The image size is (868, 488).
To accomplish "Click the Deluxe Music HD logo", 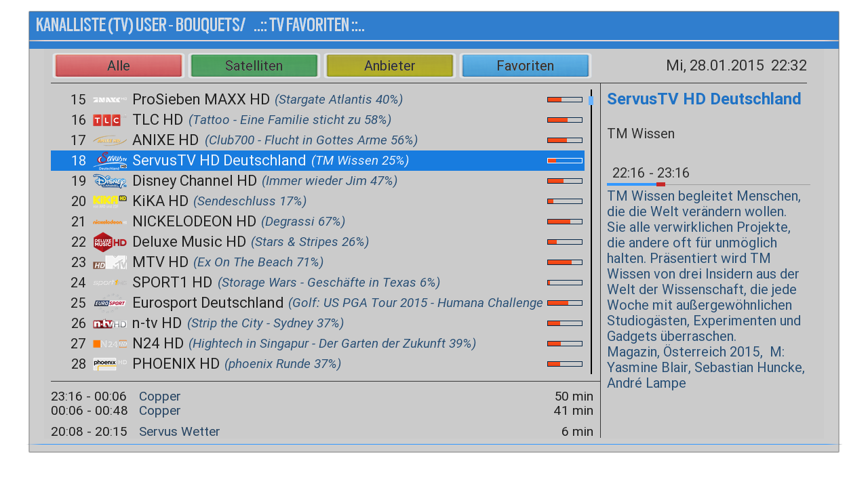I will click(x=109, y=242).
